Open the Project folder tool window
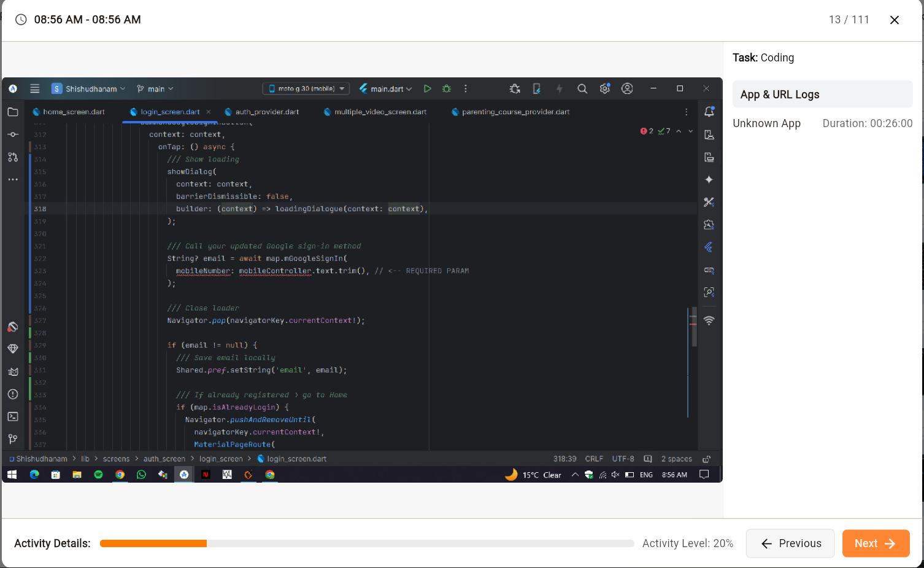 point(13,112)
